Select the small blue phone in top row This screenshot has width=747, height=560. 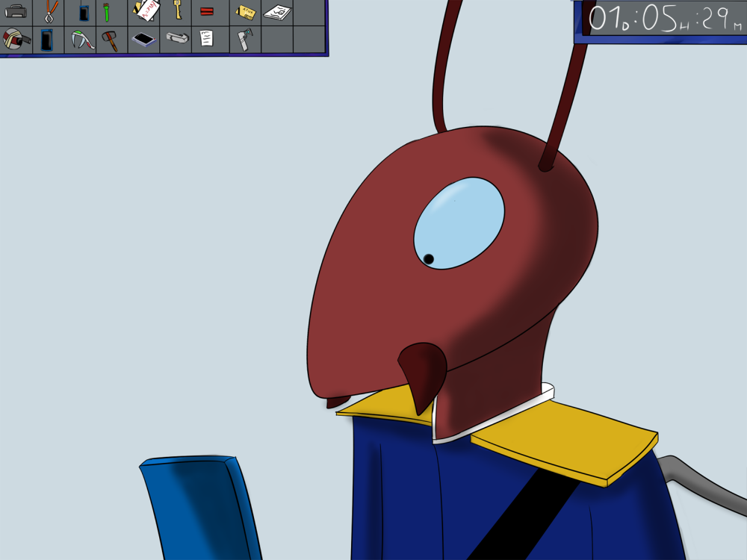point(84,12)
